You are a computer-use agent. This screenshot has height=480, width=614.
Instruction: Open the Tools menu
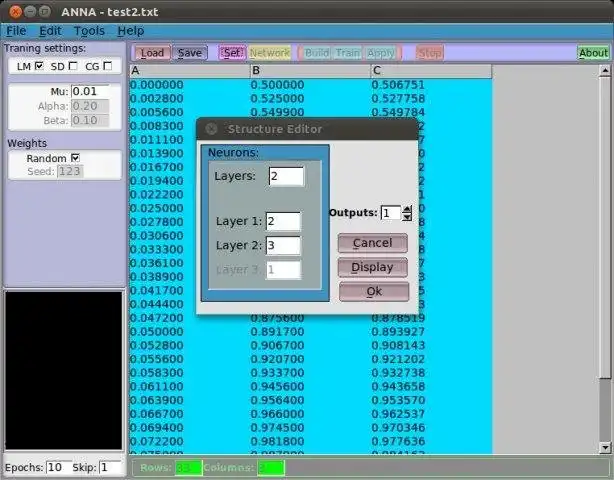coord(89,31)
